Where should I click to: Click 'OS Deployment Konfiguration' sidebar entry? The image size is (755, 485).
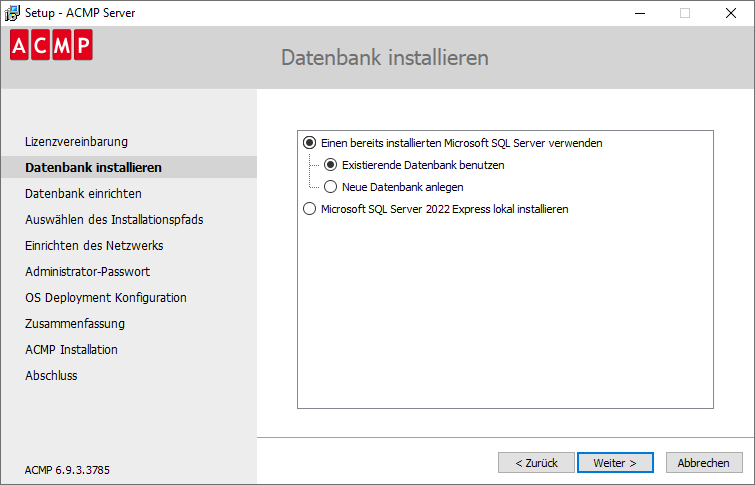tap(106, 298)
